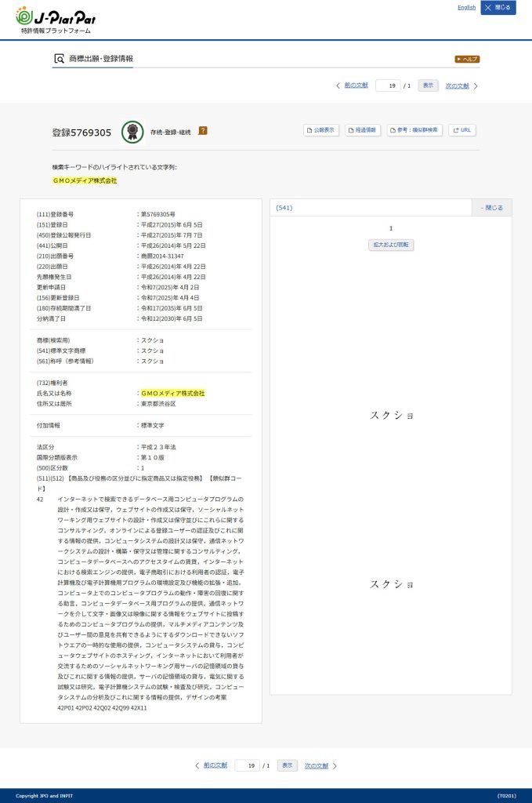
Task: Click application number 商願2014-31347
Action: 162,256
